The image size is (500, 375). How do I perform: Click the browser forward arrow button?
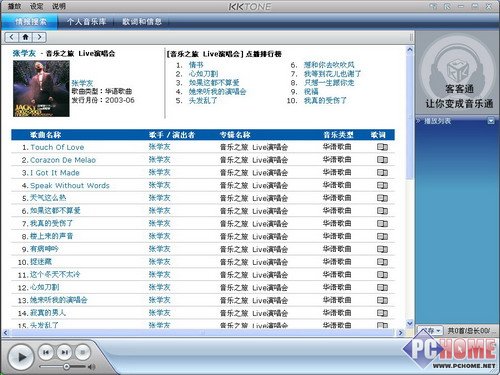tap(39, 37)
